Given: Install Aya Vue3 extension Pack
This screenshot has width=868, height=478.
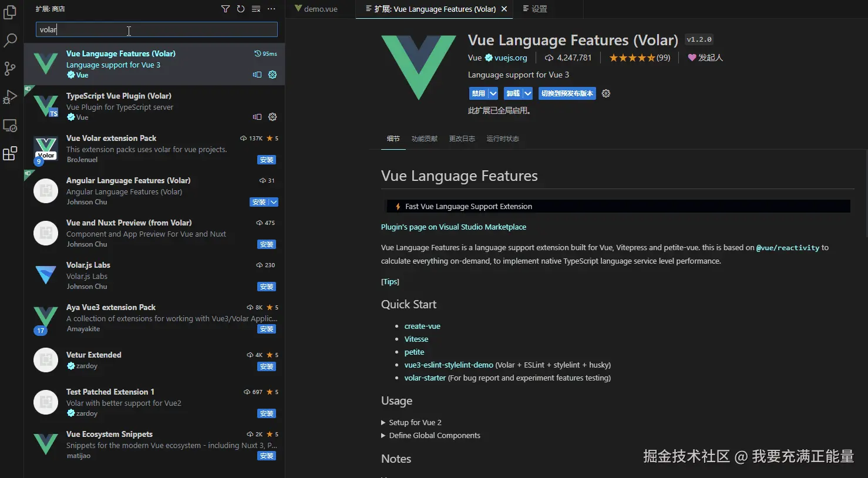Looking at the screenshot, I should pyautogui.click(x=267, y=329).
